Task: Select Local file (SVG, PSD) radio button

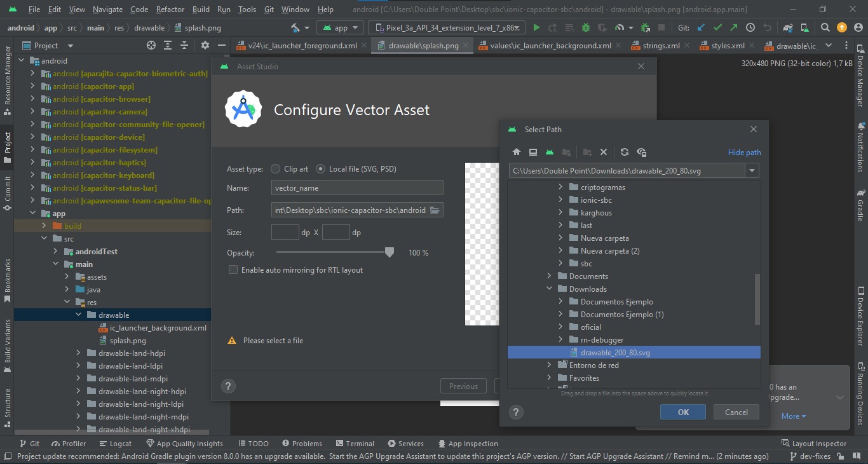Action: [320, 169]
